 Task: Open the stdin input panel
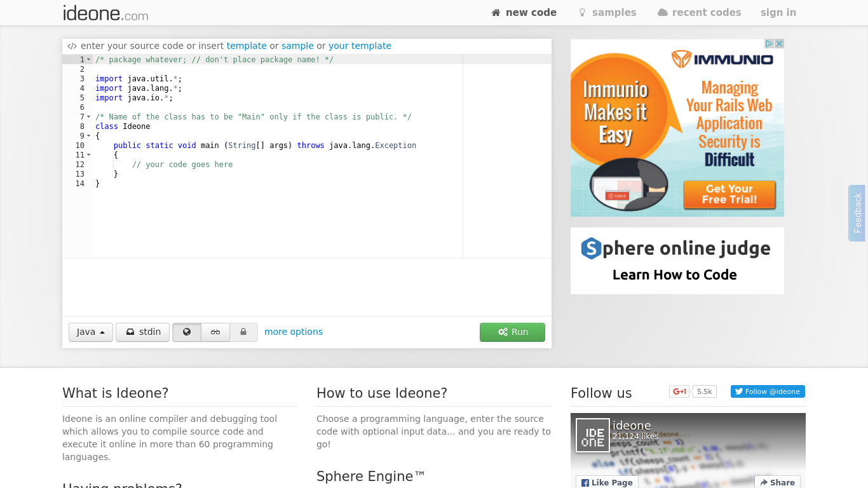click(143, 332)
